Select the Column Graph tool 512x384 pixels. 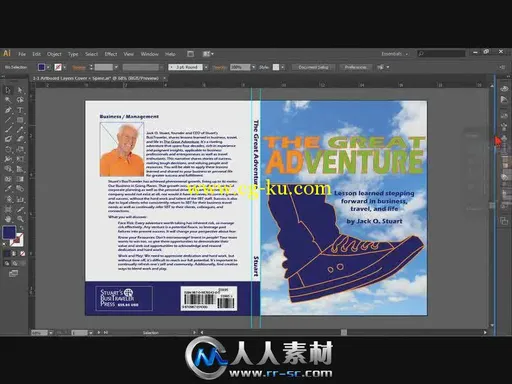tap(20, 199)
